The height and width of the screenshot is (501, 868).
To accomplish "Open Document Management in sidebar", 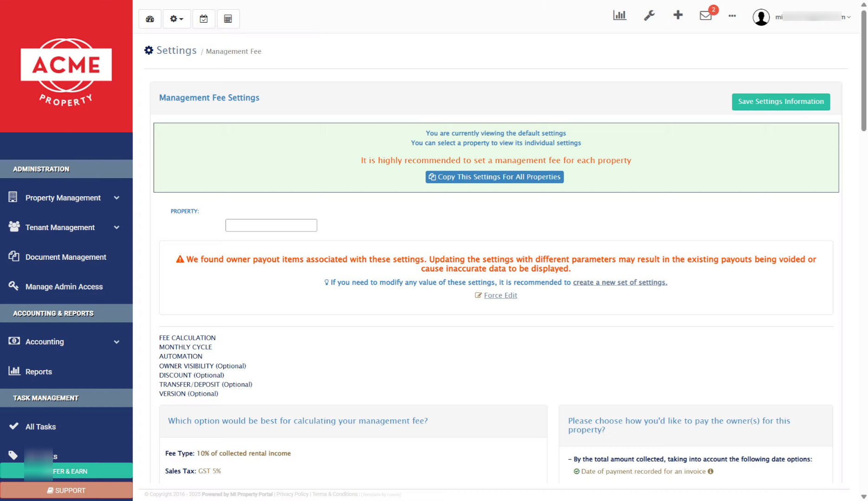I will click(66, 257).
